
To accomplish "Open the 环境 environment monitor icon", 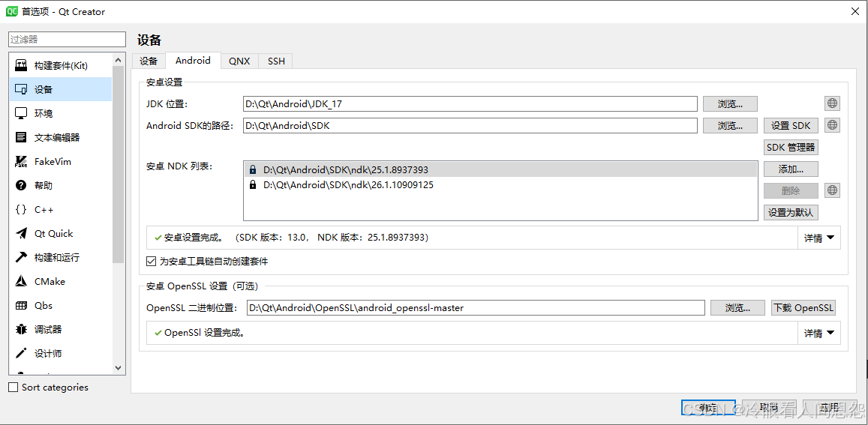I will [x=21, y=113].
